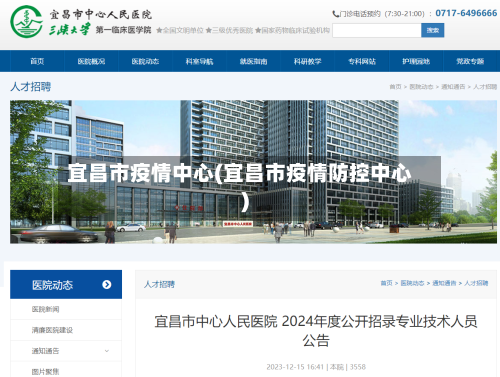Click the 第一临床医学院 text
Viewport: 500px width, 377px height.
pos(124,30)
